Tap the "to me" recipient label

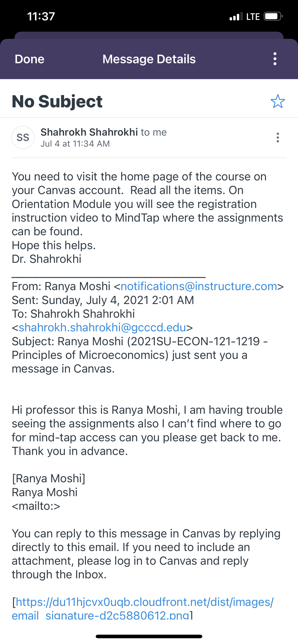154,132
